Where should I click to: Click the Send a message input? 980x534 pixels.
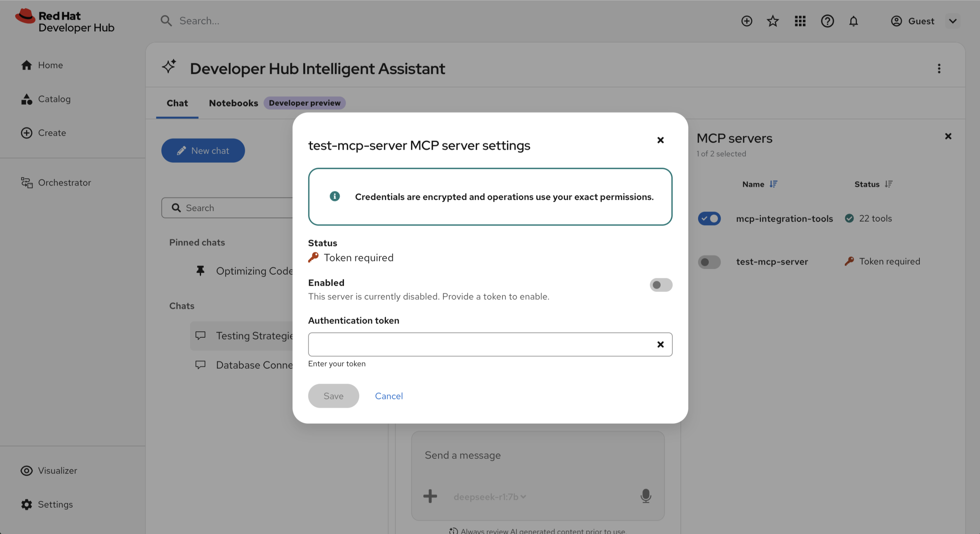coord(538,455)
